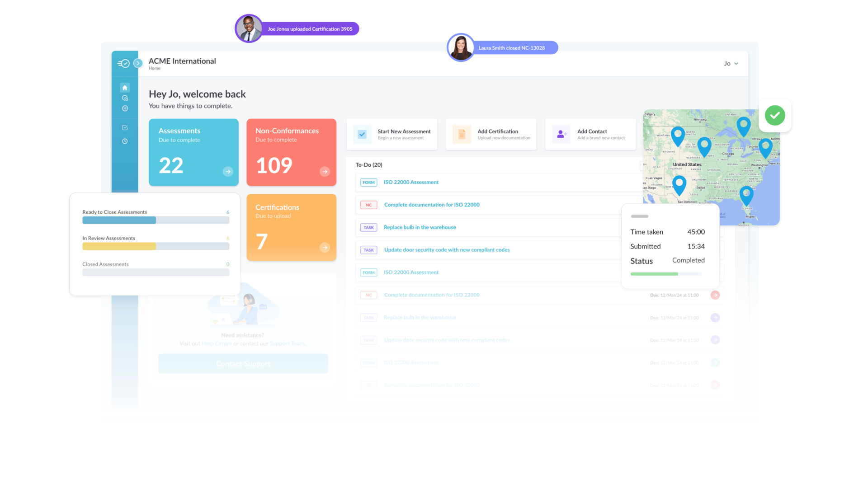Image resolution: width=868 pixels, height=488 pixels.
Task: Click the green checkmark badge beside the map
Action: tap(774, 115)
